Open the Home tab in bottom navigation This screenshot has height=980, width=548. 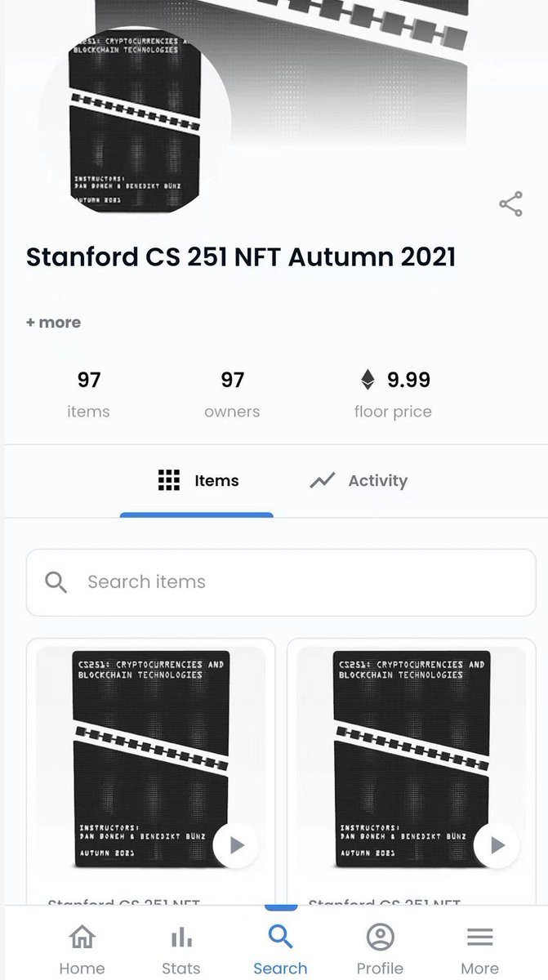[x=82, y=950]
